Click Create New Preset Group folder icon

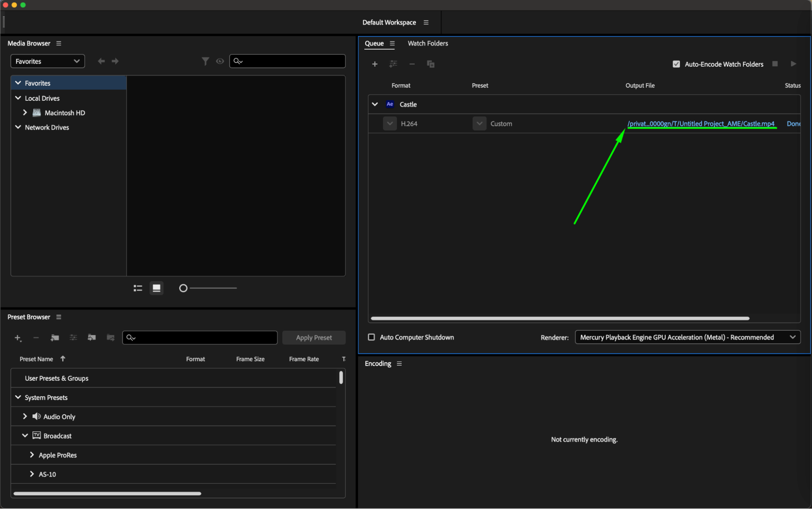point(55,338)
